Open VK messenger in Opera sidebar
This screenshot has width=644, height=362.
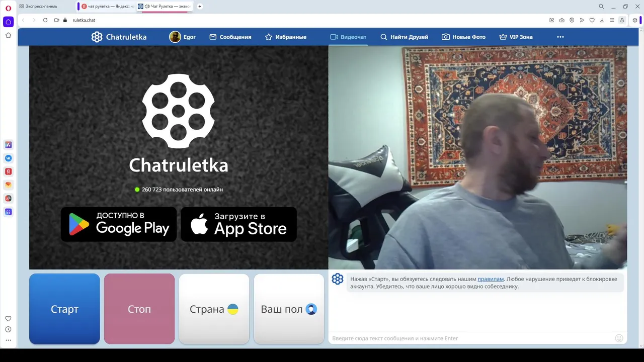pos(8,158)
